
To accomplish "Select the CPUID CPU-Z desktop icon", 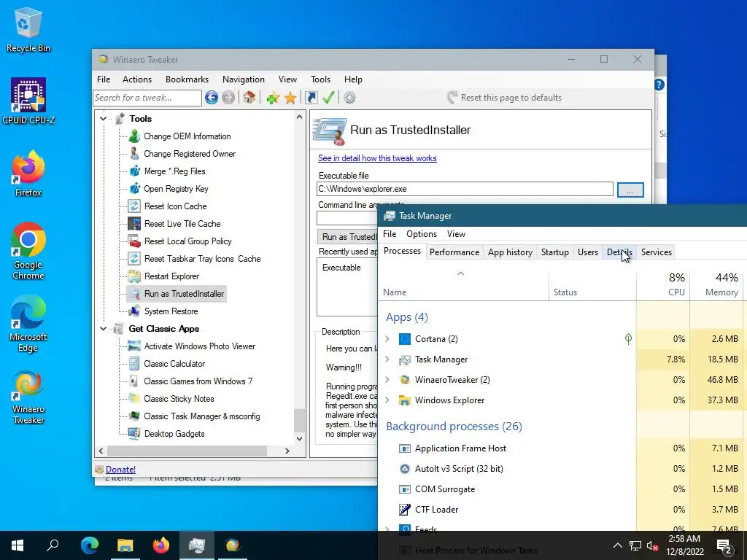I will tap(28, 101).
